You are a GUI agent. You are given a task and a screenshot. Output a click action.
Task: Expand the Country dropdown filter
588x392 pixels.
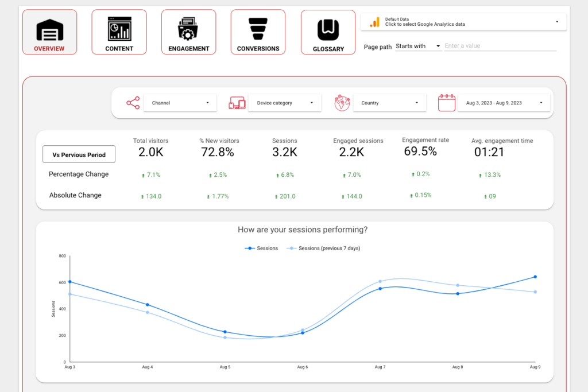(x=390, y=103)
